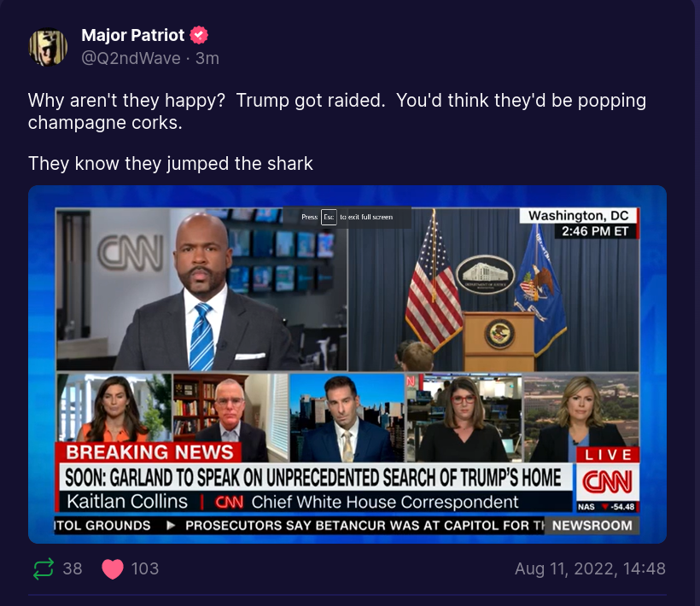Click the NEWSROOM label on the ticker

pyautogui.click(x=592, y=525)
